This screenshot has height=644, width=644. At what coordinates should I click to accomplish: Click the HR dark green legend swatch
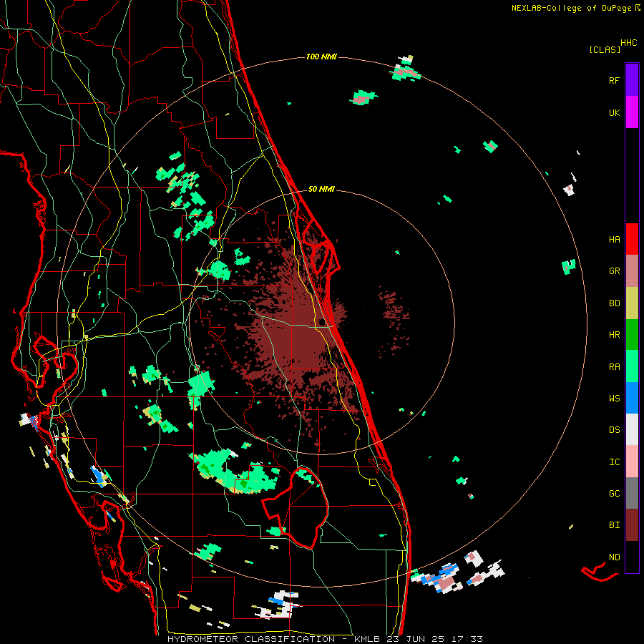point(632,335)
